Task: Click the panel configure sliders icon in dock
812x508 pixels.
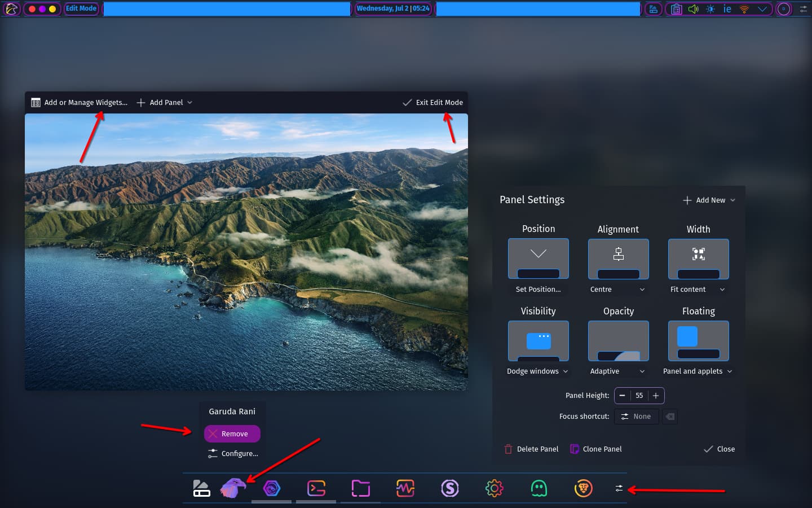Action: [x=619, y=488]
